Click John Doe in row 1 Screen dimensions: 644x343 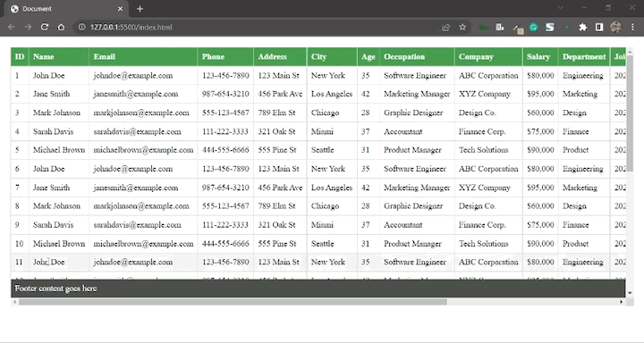point(49,76)
